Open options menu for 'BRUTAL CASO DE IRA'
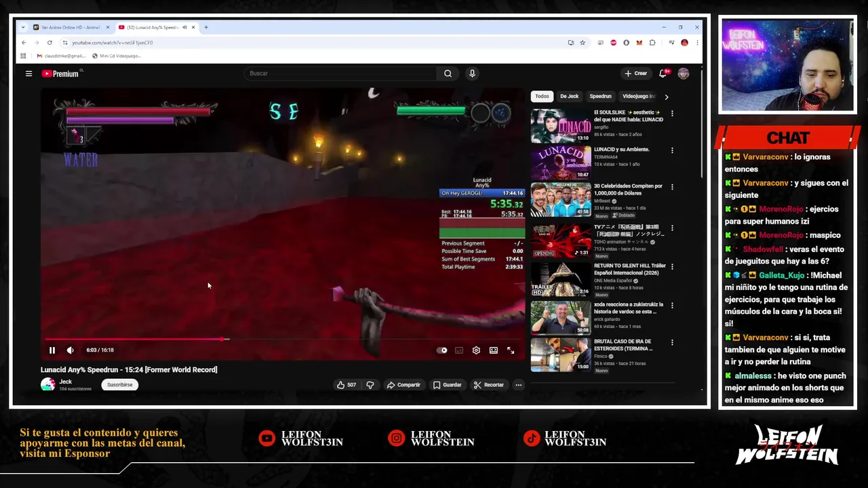Screen dimensions: 868x488 click(x=672, y=342)
